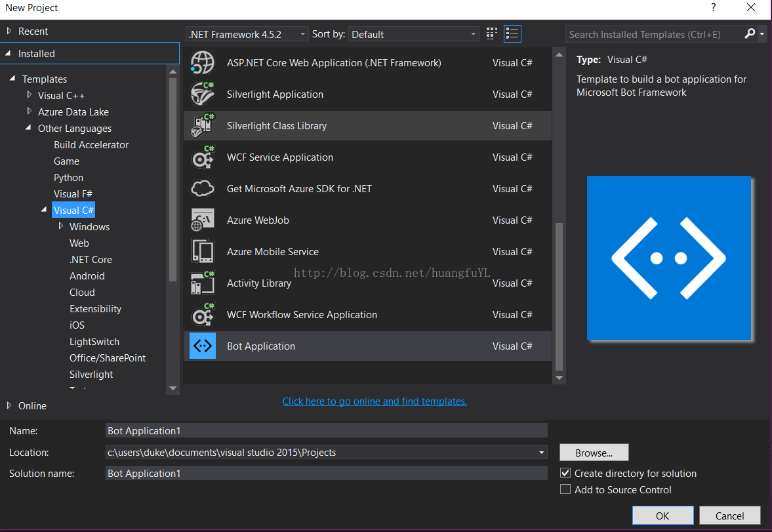772x532 pixels.
Task: Select the Cloud category
Action: coord(82,292)
